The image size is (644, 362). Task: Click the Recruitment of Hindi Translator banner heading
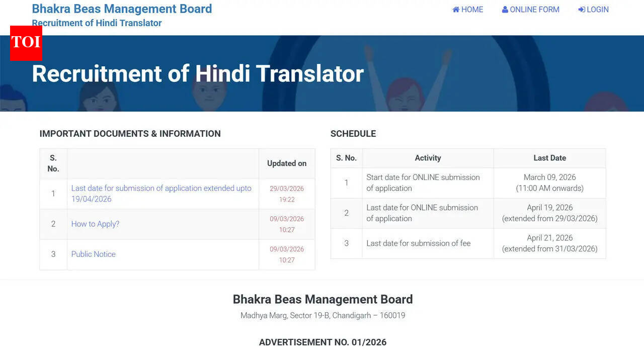point(197,73)
